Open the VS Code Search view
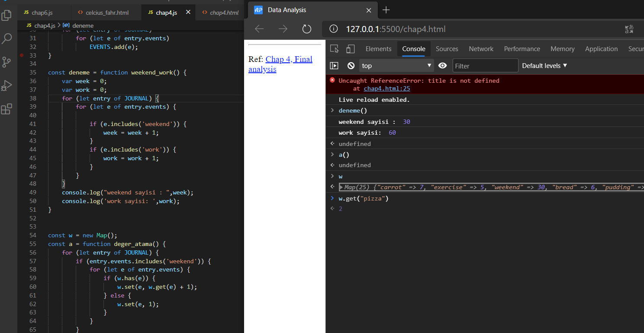Screen dimensions: 644x333 (6, 39)
